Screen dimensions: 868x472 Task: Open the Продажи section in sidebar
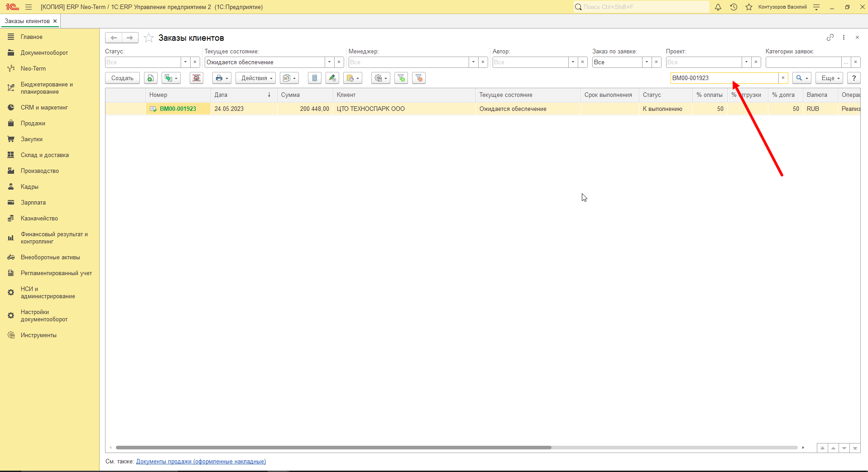[x=33, y=123]
